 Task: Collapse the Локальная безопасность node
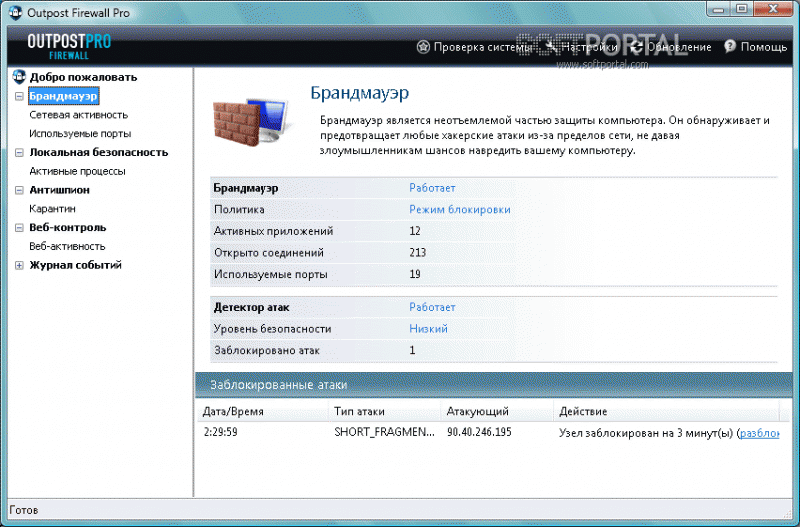[19, 153]
